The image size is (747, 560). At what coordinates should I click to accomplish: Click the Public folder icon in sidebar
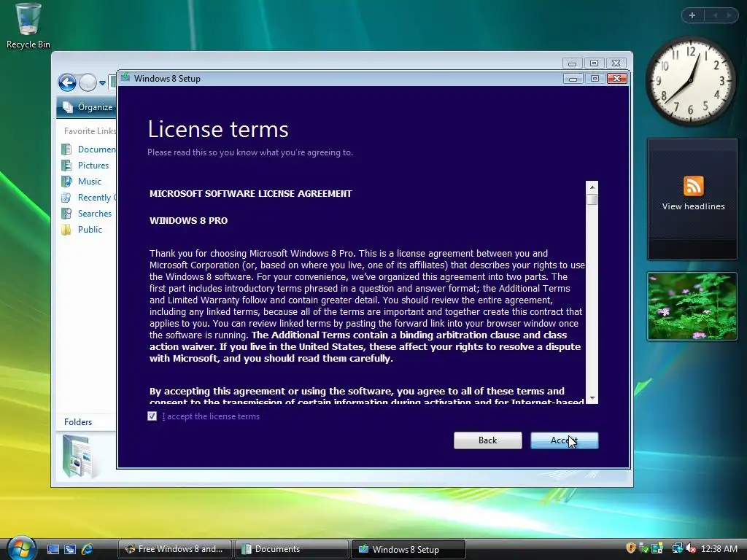[66, 230]
